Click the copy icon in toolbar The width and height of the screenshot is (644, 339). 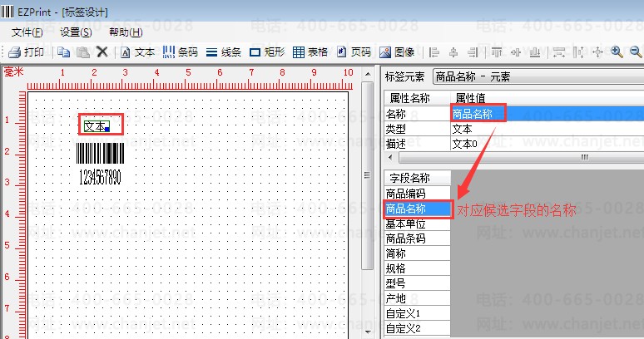tap(64, 52)
